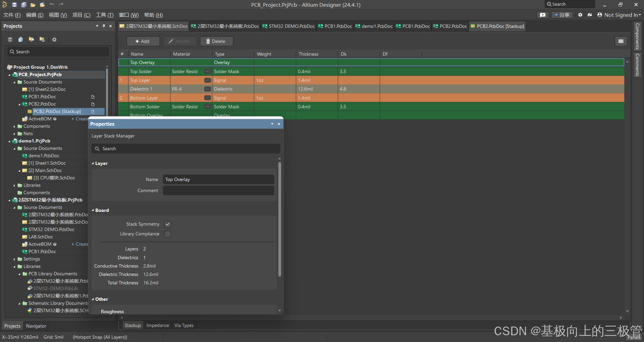
Task: Click the Properties panel Search field
Action: [186, 149]
